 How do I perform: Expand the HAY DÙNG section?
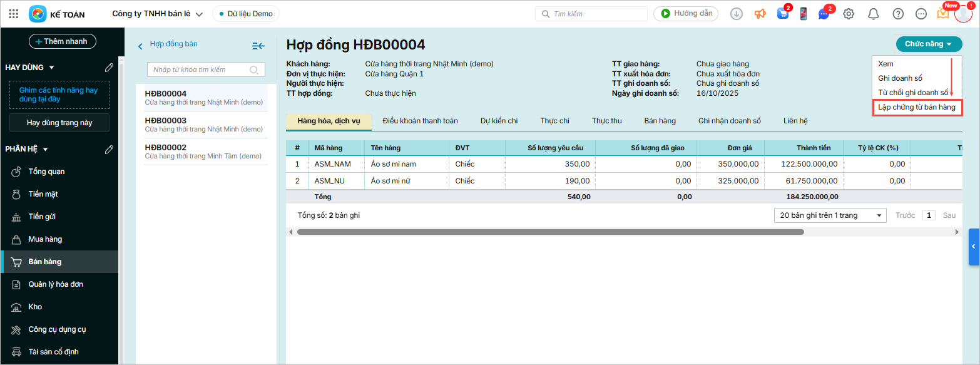click(52, 68)
